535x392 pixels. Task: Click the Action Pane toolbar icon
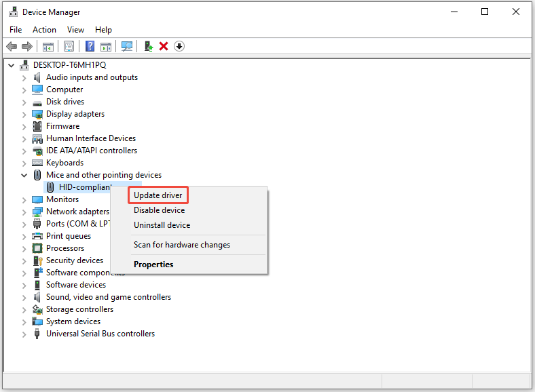tap(106, 46)
